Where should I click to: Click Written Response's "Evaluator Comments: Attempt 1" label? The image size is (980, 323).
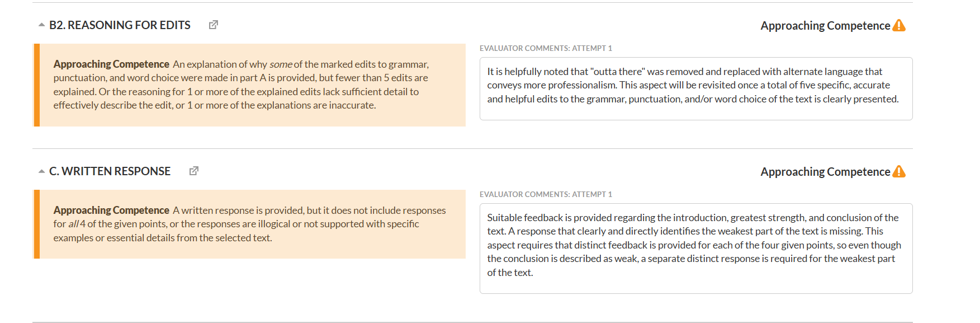(546, 194)
